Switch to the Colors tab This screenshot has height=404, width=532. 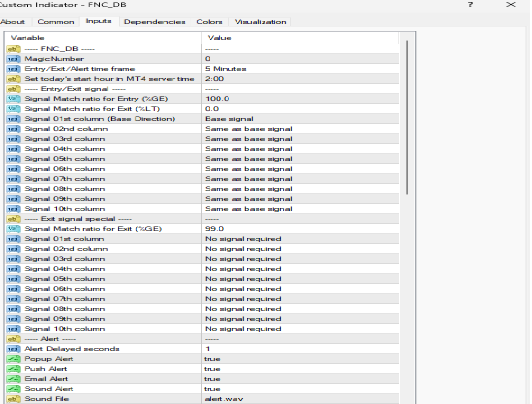coord(209,21)
